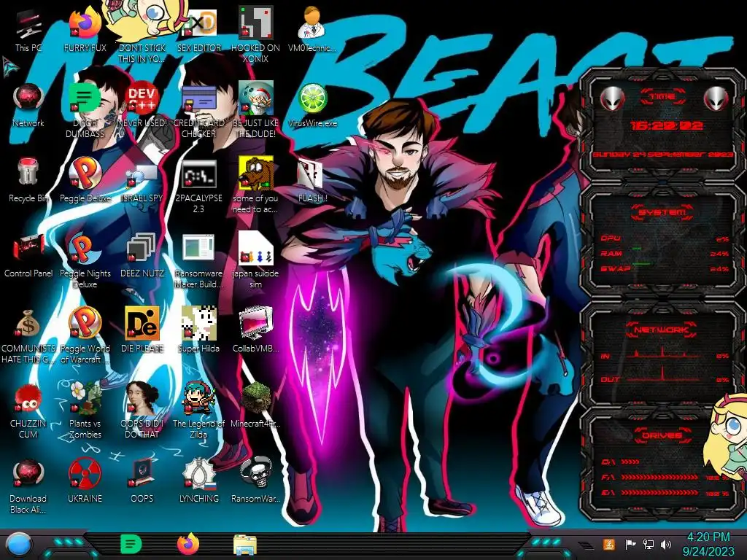This screenshot has height=560, width=747.
Task: Click the taskbar clock showing 4:20 PM
Action: (708, 544)
